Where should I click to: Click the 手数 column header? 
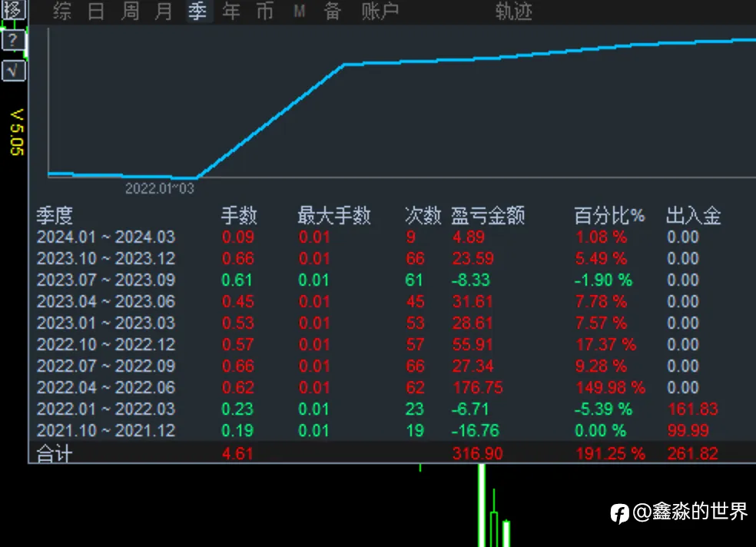click(240, 215)
